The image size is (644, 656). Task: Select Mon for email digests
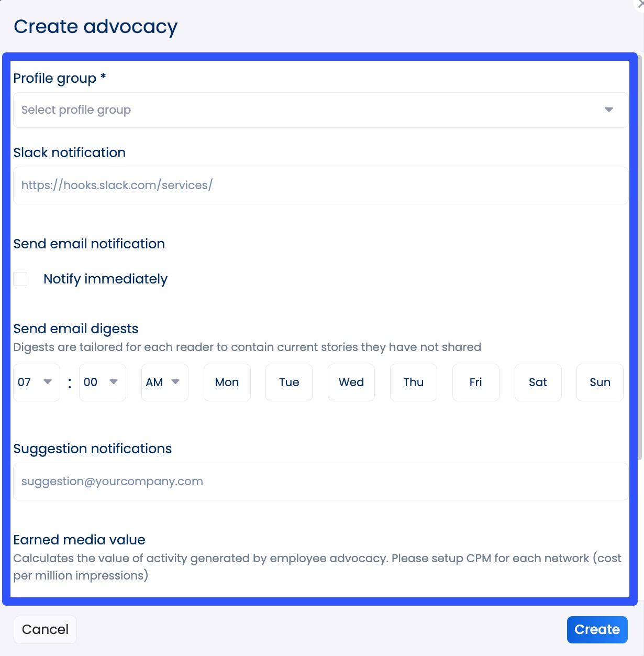[x=227, y=382]
